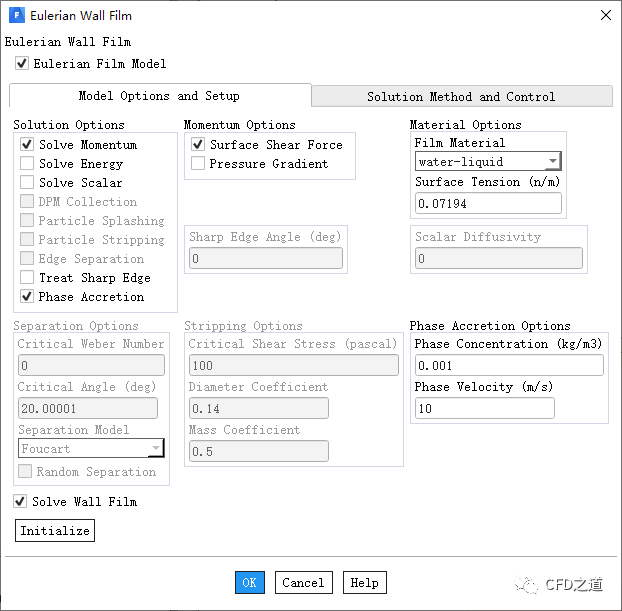This screenshot has width=622, height=611.
Task: Click the Diameter Coefficient field
Action: (259, 408)
